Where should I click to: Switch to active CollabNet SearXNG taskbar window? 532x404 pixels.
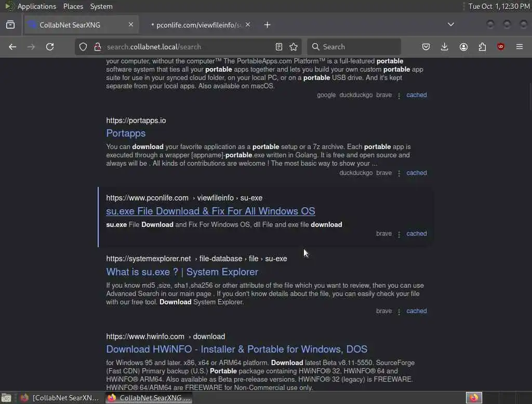(149, 398)
